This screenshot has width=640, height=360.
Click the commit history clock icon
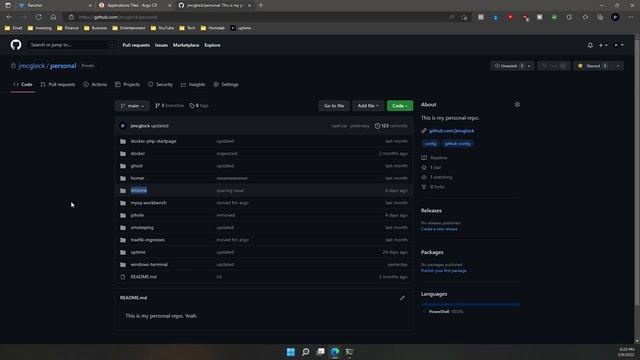point(377,126)
